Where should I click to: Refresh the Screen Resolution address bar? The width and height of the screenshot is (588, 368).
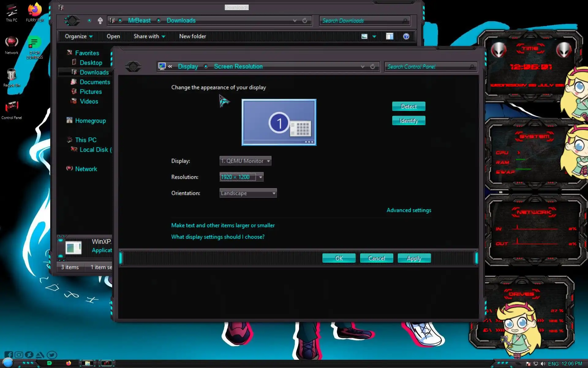tap(372, 67)
